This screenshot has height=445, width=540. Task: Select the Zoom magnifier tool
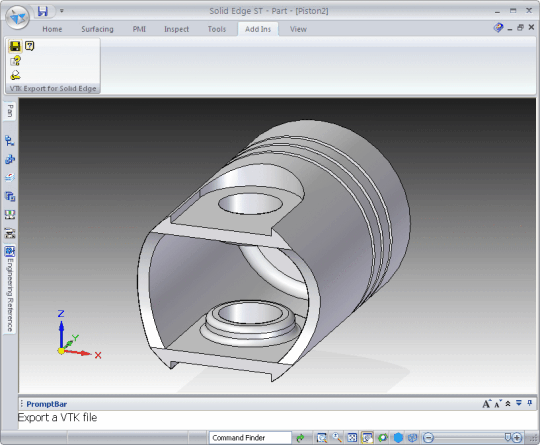coord(337,438)
